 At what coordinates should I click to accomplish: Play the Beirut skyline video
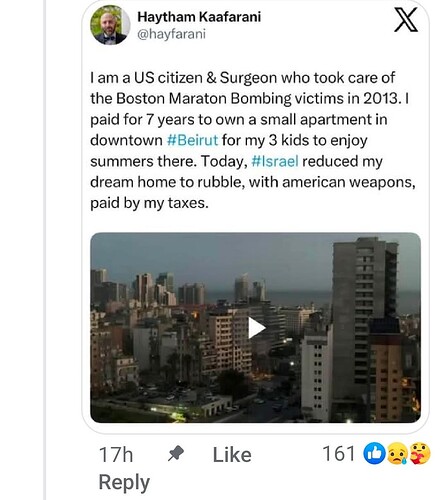[256, 328]
